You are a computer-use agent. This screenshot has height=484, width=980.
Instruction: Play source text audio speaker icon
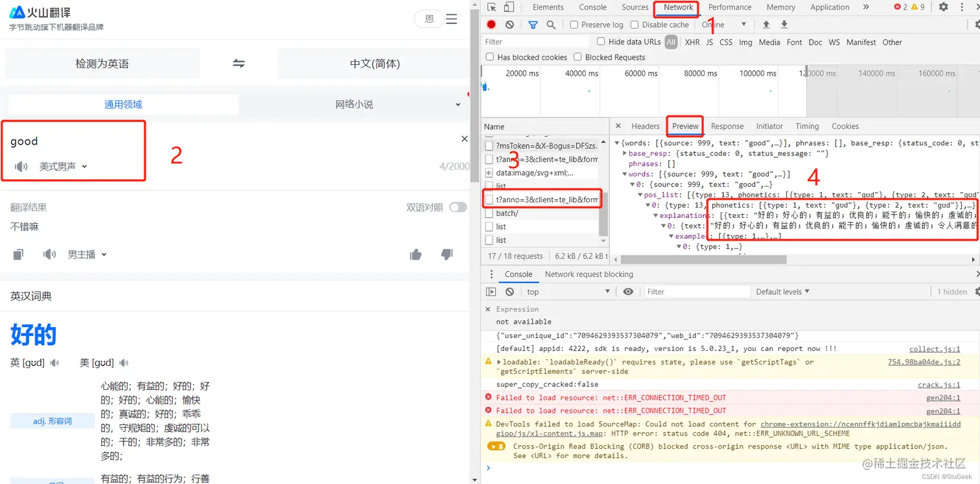[21, 167]
